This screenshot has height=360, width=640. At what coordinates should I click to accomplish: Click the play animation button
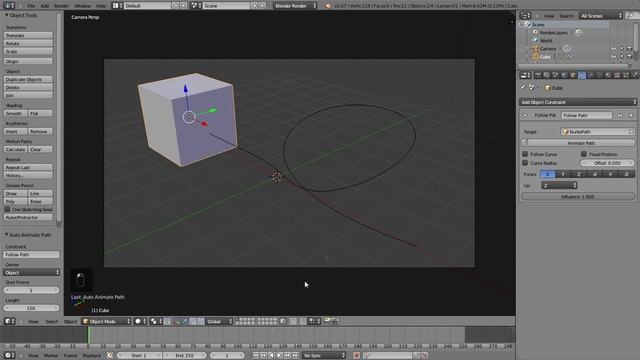pos(280,356)
